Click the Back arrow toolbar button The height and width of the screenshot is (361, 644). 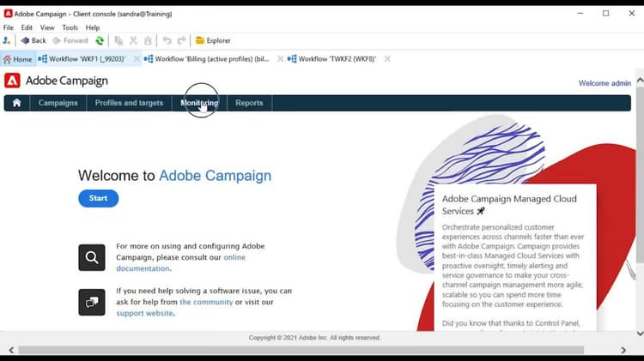point(33,40)
